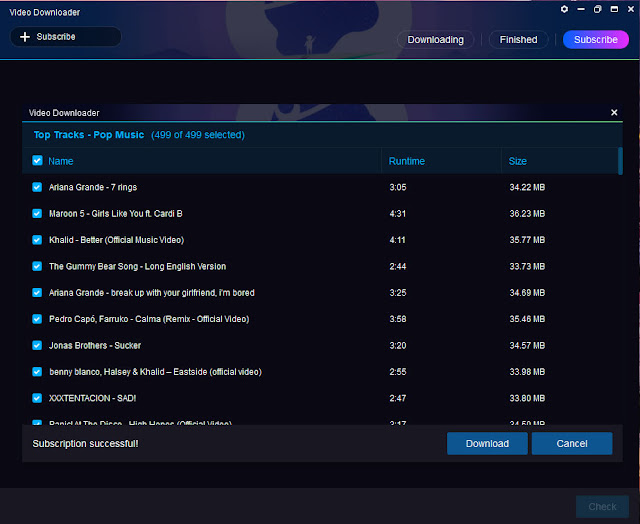Click the Cancel button

(572, 444)
